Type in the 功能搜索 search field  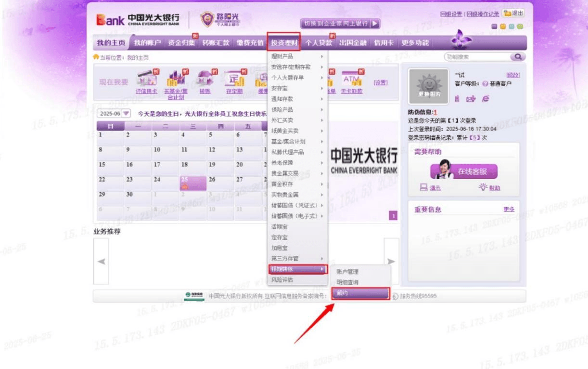point(476,57)
